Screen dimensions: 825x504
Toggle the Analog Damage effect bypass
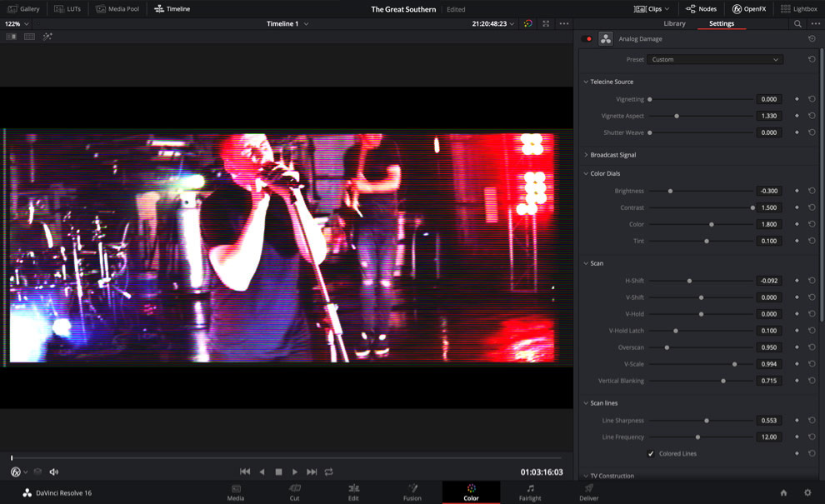pos(587,38)
